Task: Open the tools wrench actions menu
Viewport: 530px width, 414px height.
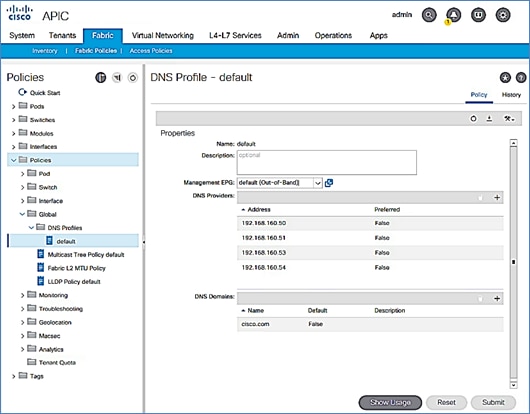Action: (x=509, y=119)
